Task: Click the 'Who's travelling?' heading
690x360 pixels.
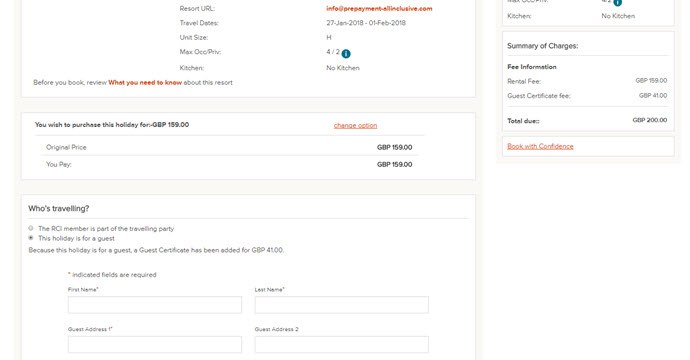Action: [x=59, y=208]
